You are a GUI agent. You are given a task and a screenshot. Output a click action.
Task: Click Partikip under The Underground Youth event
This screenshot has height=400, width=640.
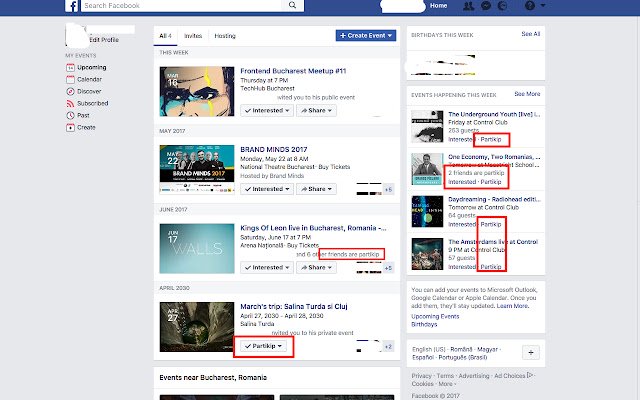pos(491,140)
